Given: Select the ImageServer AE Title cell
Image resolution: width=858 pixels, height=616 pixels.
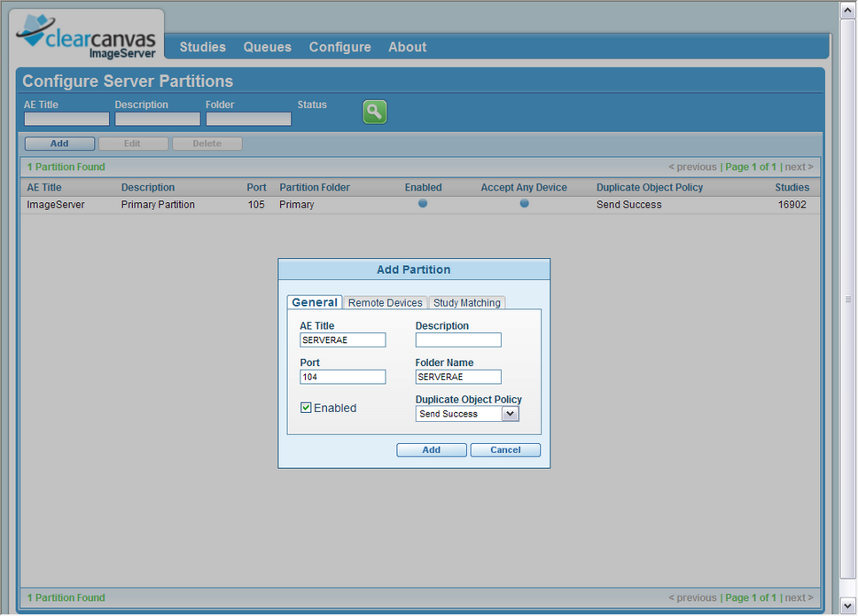Looking at the screenshot, I should tap(56, 204).
